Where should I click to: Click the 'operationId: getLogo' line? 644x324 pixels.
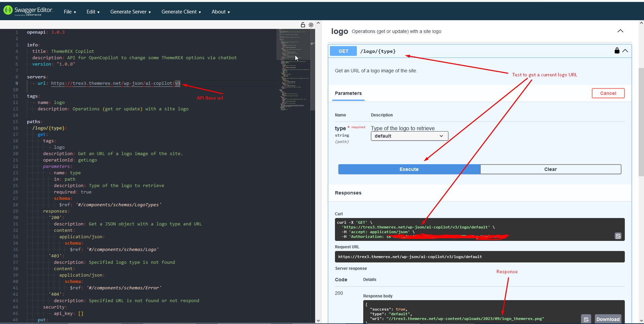(x=70, y=160)
